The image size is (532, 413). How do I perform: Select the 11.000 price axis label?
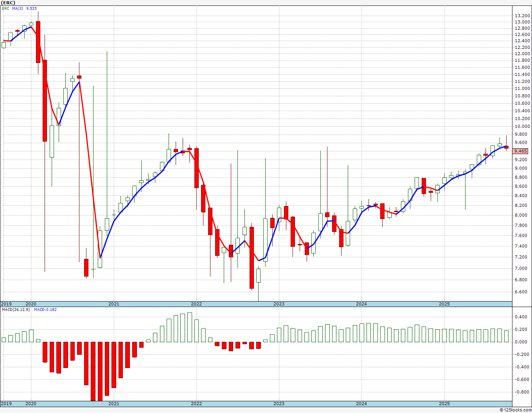523,88
